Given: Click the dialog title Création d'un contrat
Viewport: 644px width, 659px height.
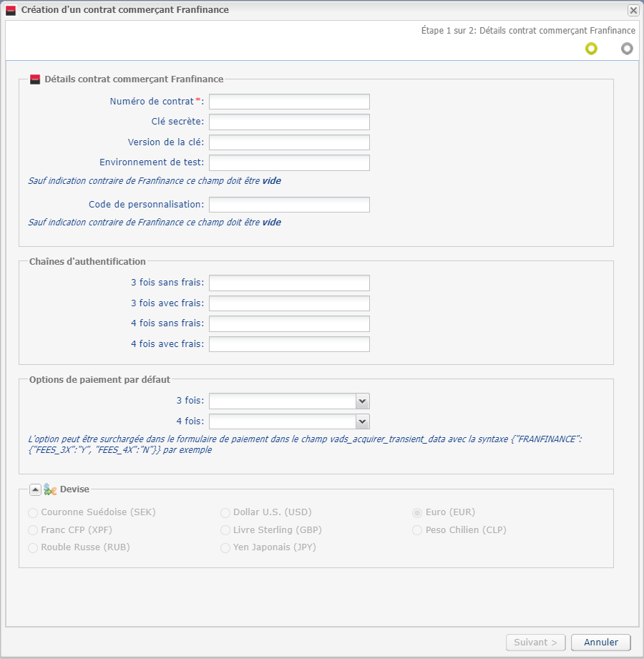Looking at the screenshot, I should click(x=125, y=10).
